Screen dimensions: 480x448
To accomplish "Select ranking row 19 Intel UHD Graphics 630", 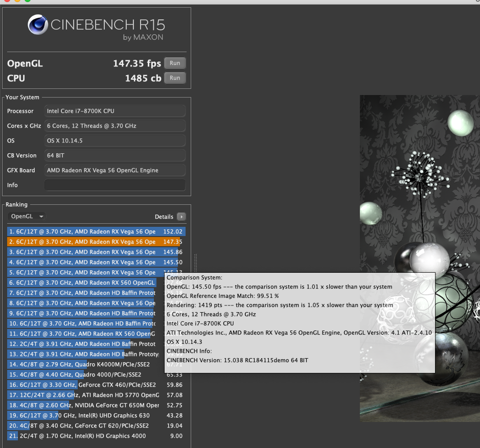I will point(96,415).
